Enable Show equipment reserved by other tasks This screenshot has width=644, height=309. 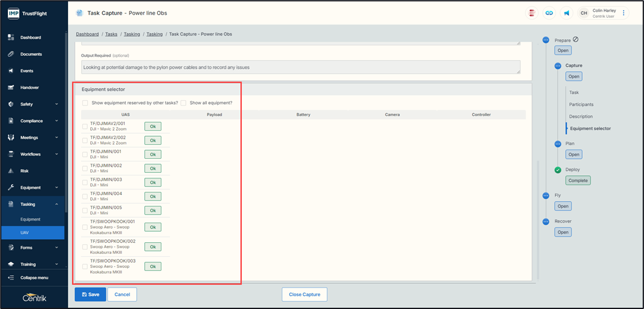(85, 103)
